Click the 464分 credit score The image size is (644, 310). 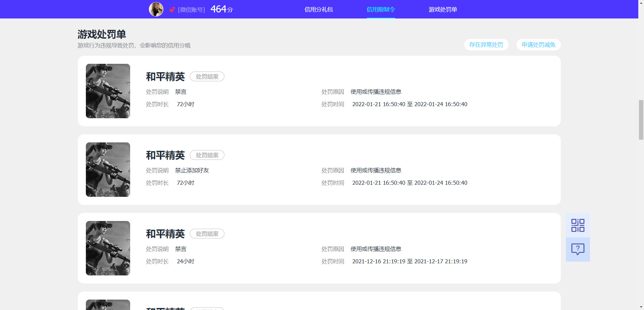click(x=222, y=9)
